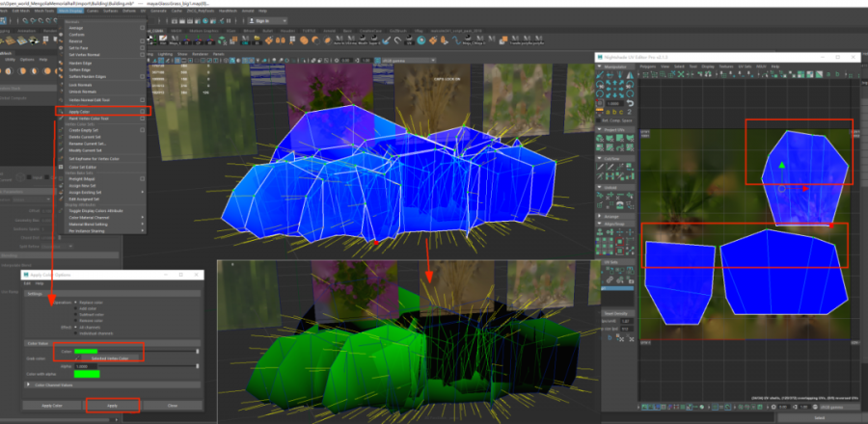Click flip UVs mirror icon in Manipulator
The height and width of the screenshot is (424, 868).
630,74
